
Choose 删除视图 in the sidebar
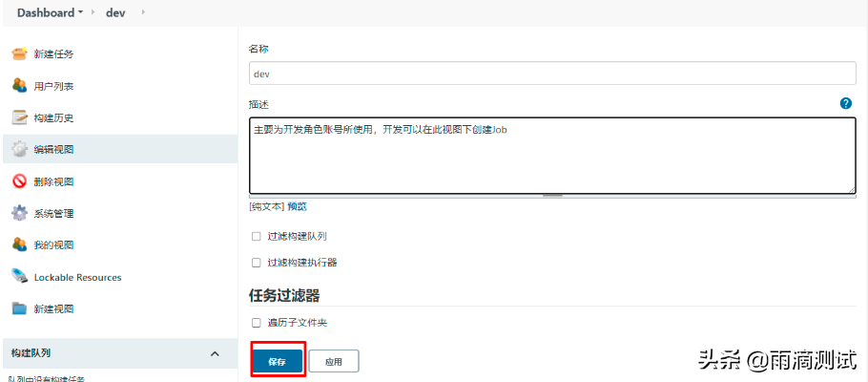click(x=53, y=181)
